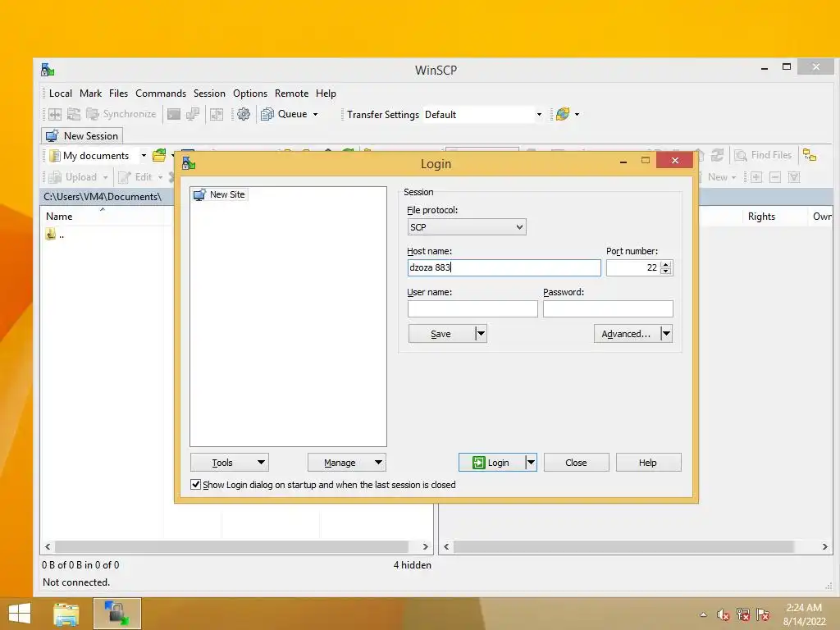Select New Site in the Login site list
This screenshot has height=630, width=840.
220,195
